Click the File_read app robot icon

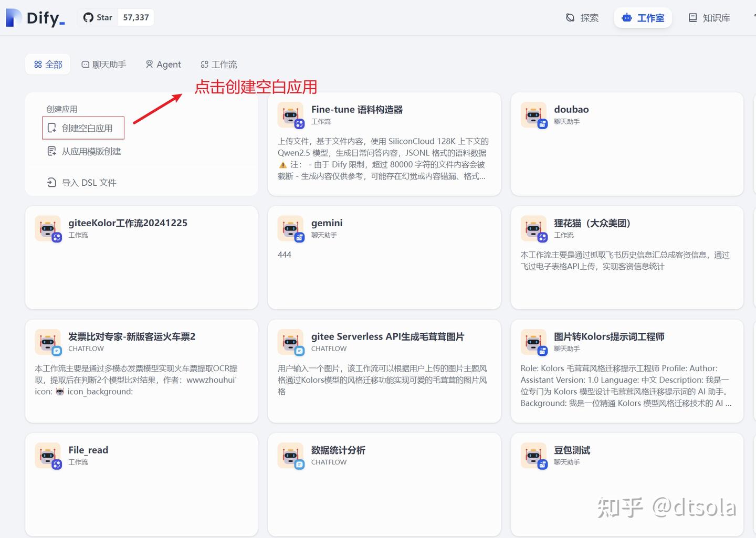pos(48,456)
